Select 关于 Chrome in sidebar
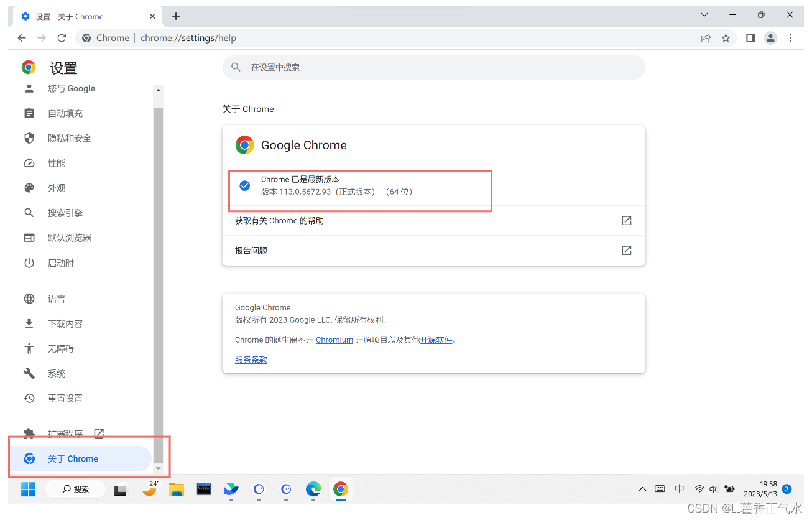This screenshot has width=812, height=520. (x=81, y=458)
